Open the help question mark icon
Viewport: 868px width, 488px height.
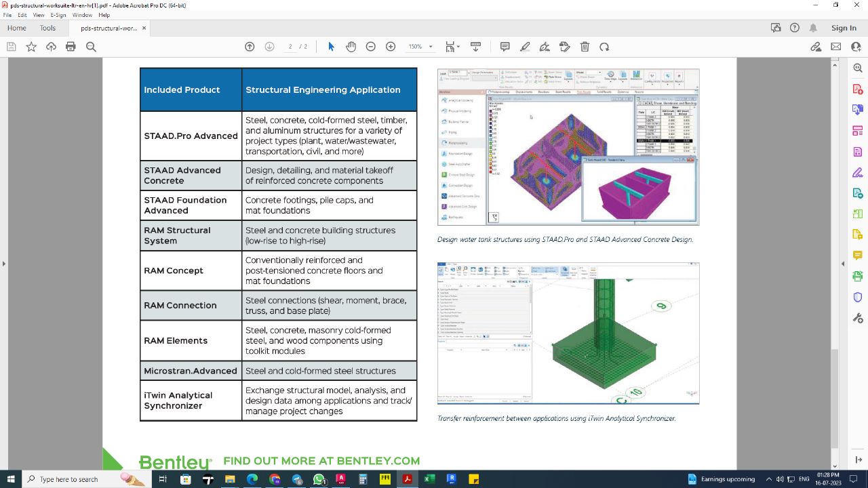pyautogui.click(x=795, y=28)
